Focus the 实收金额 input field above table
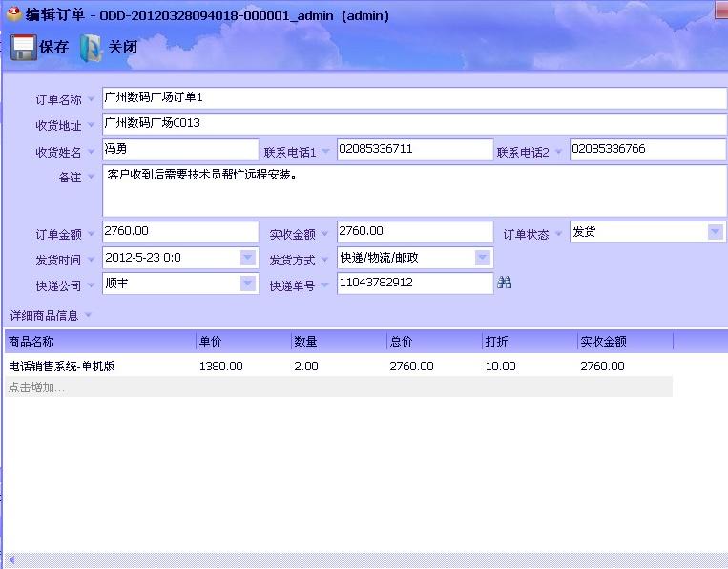The width and height of the screenshot is (728, 569). point(415,231)
